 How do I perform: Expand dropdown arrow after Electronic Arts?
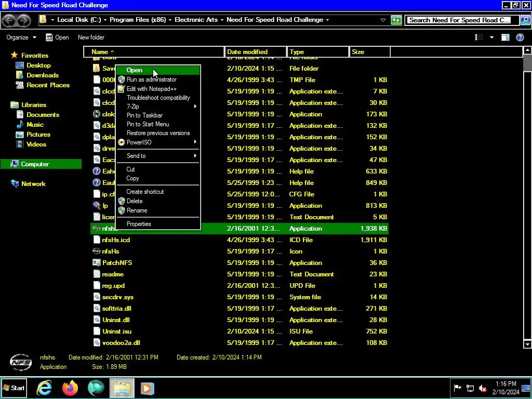click(x=222, y=20)
